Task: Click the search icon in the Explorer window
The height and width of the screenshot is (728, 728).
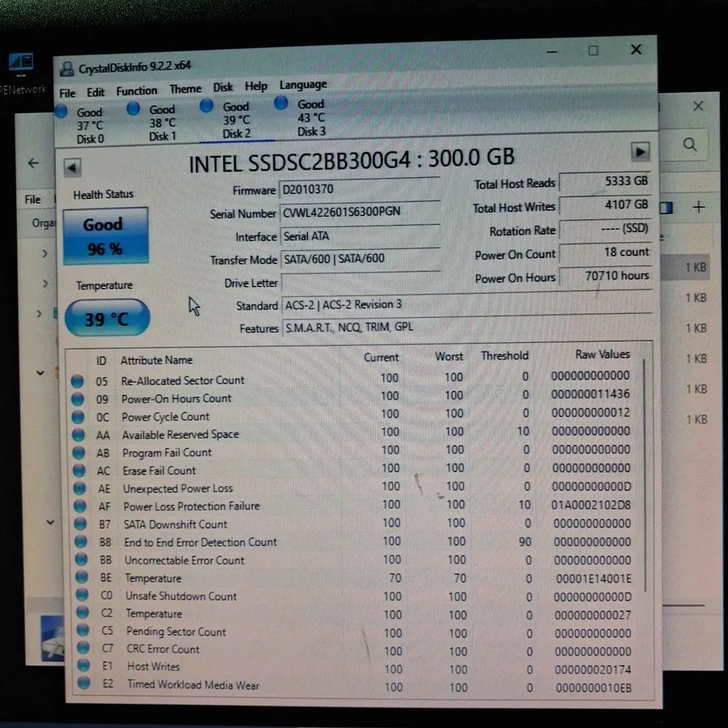Action: tap(690, 145)
